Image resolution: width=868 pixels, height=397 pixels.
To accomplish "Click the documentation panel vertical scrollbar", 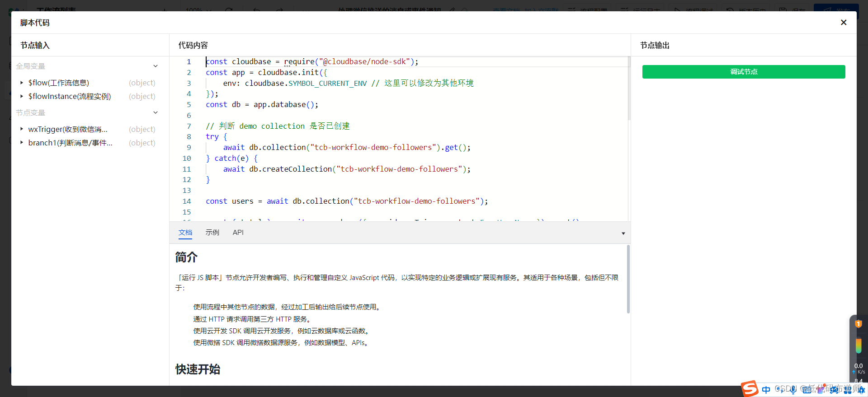I will coord(628,279).
